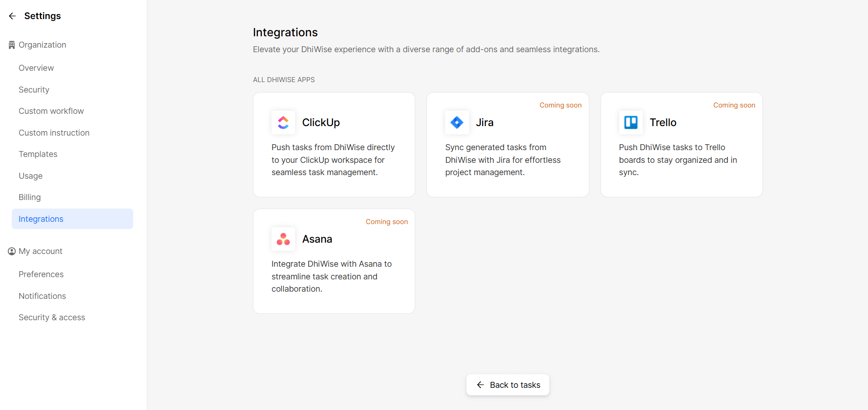Viewport: 868px width, 410px height.
Task: Click the Organization building icon
Action: (12, 45)
